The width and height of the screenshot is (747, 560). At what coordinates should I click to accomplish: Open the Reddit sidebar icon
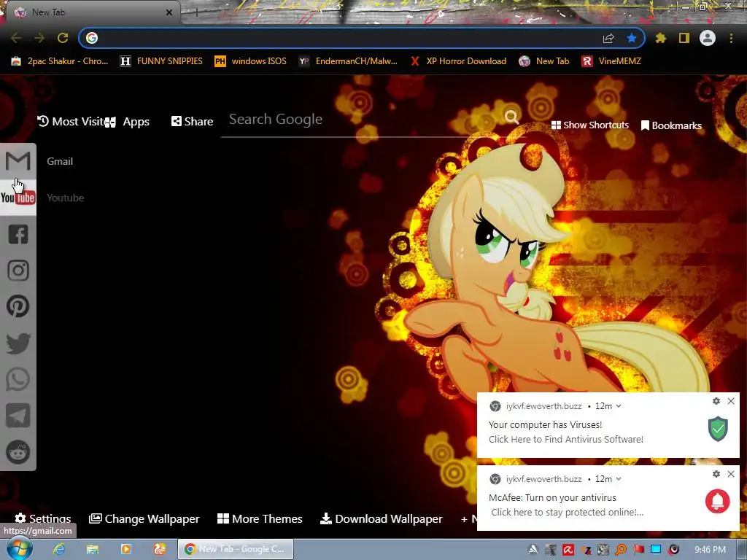18,452
